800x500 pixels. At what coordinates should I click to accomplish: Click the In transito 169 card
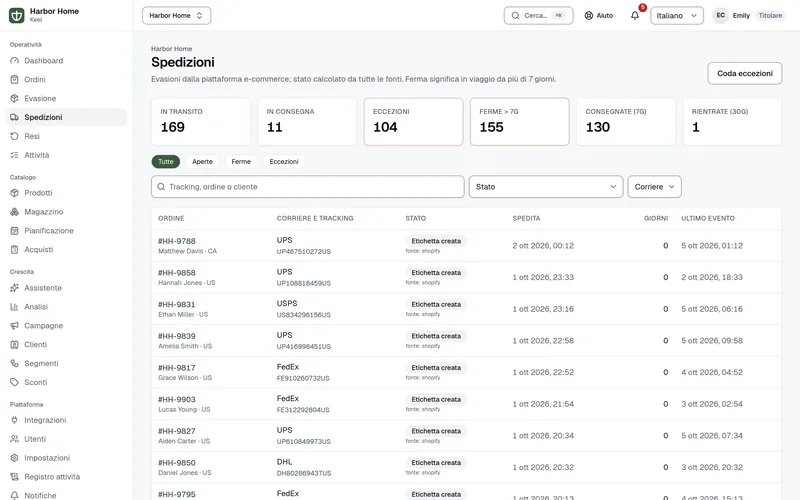(x=201, y=122)
